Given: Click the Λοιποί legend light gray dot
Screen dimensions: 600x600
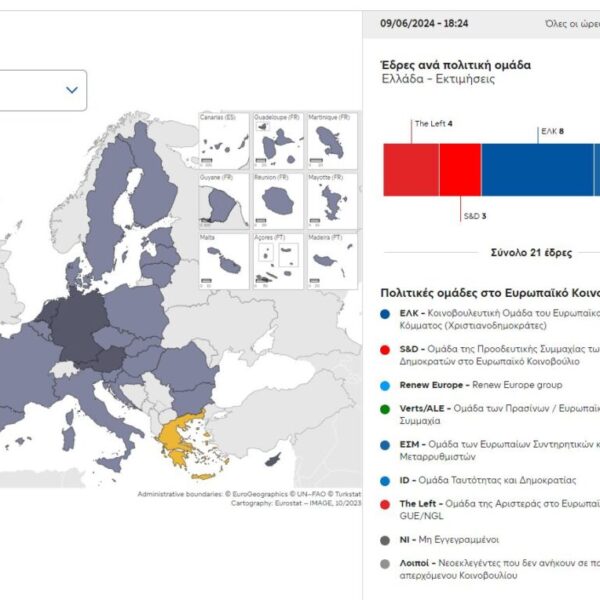Looking at the screenshot, I should 385,564.
